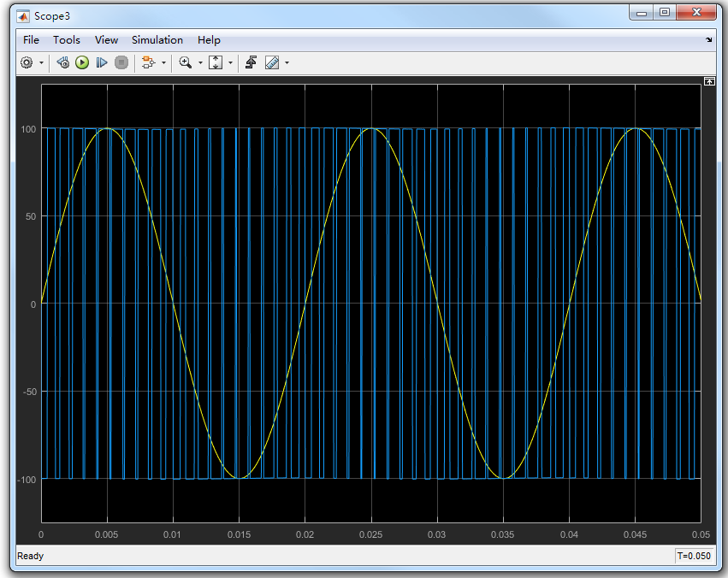
Task: Expand the measurements dropdown arrow
Action: (x=287, y=62)
